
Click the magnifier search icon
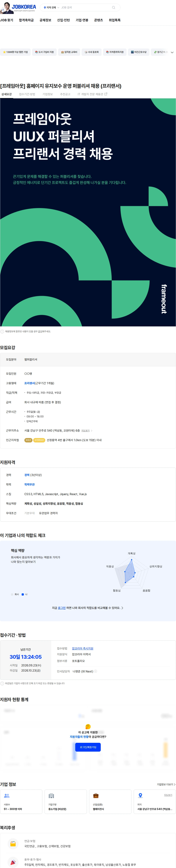click(x=114, y=7)
